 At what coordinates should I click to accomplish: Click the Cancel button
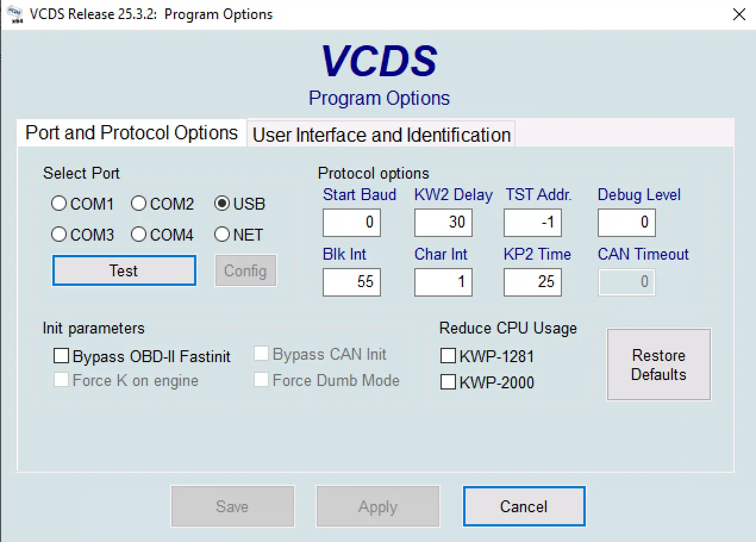tap(524, 506)
